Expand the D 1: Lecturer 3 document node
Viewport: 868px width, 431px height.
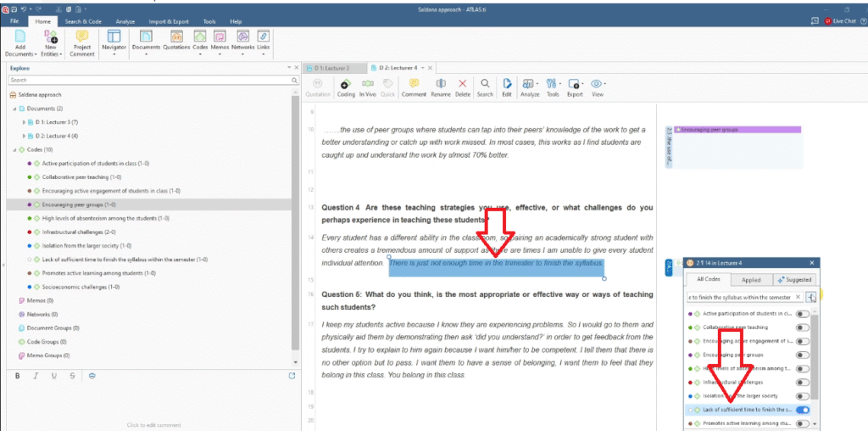click(x=24, y=122)
